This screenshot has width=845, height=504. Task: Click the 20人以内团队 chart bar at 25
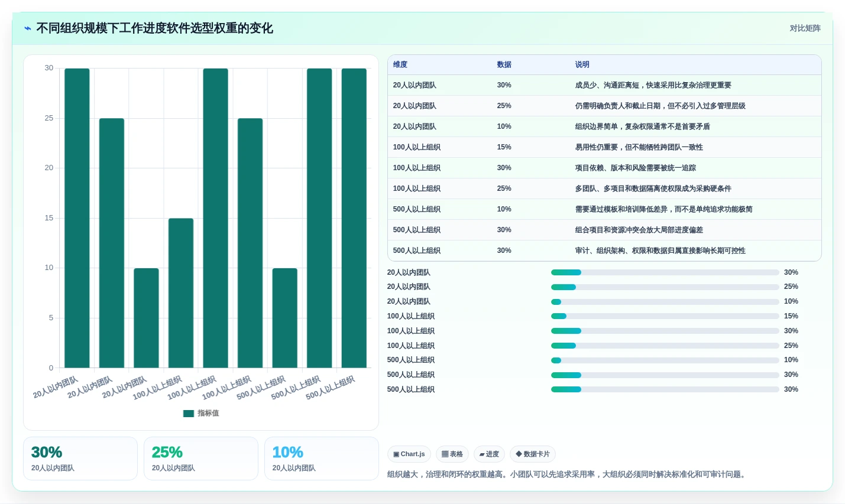click(x=112, y=243)
